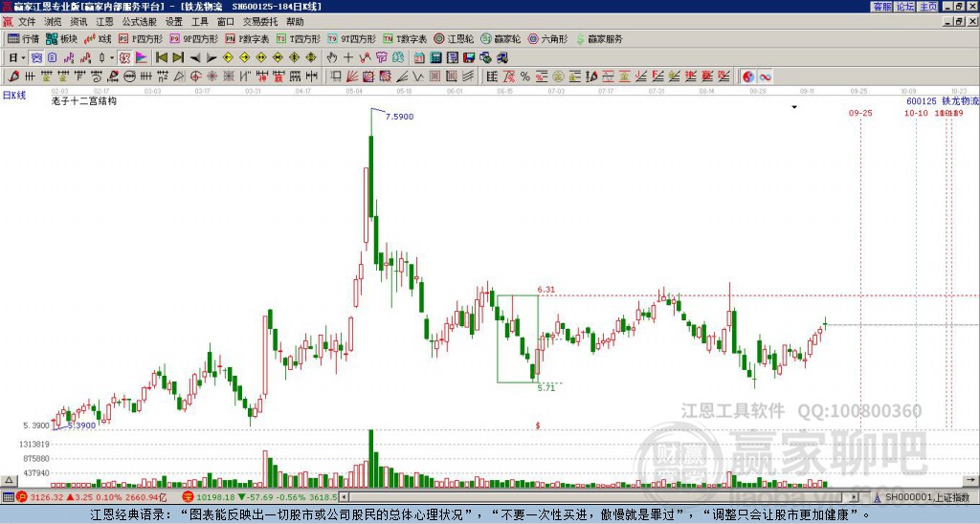Toggle the yin-yang taiji icon
Image resolution: width=980 pixels, height=524 pixels.
click(747, 76)
